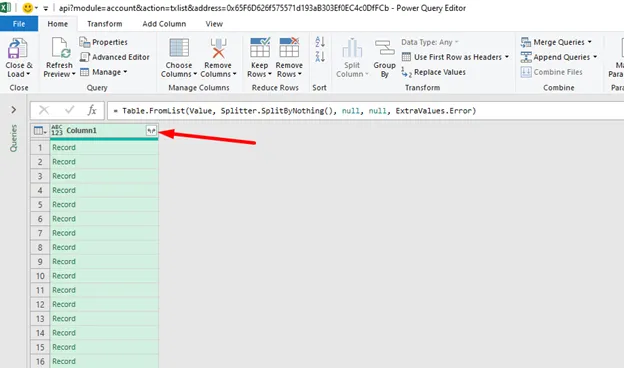Expand the Remove Rows dropdown arrow
Viewport: 624px width, 368px height.
(x=300, y=74)
